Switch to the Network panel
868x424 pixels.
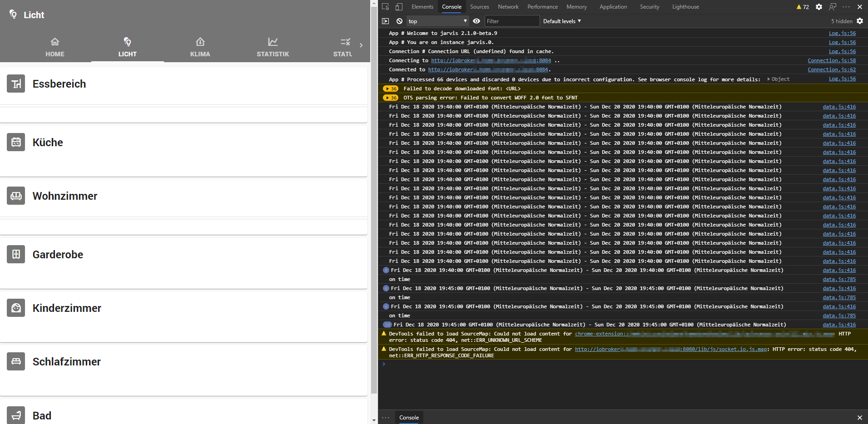(508, 7)
